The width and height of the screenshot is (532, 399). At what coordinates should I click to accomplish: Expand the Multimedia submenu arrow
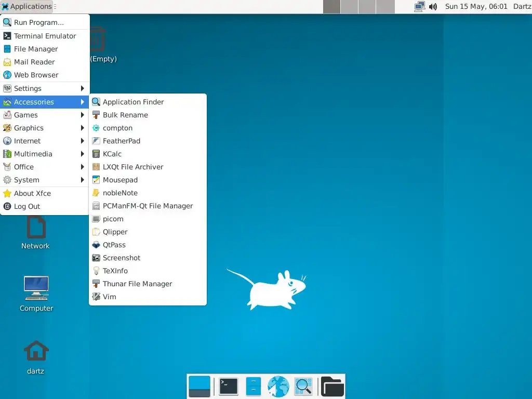[82, 154]
